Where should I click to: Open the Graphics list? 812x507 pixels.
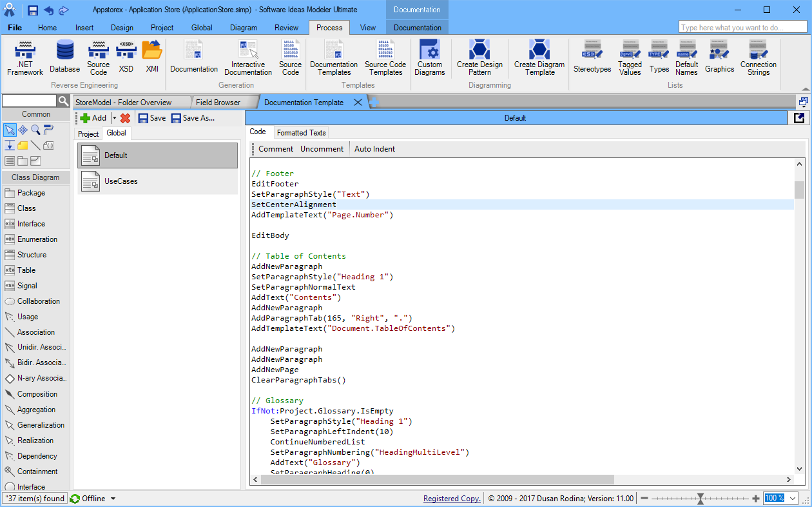(x=719, y=57)
